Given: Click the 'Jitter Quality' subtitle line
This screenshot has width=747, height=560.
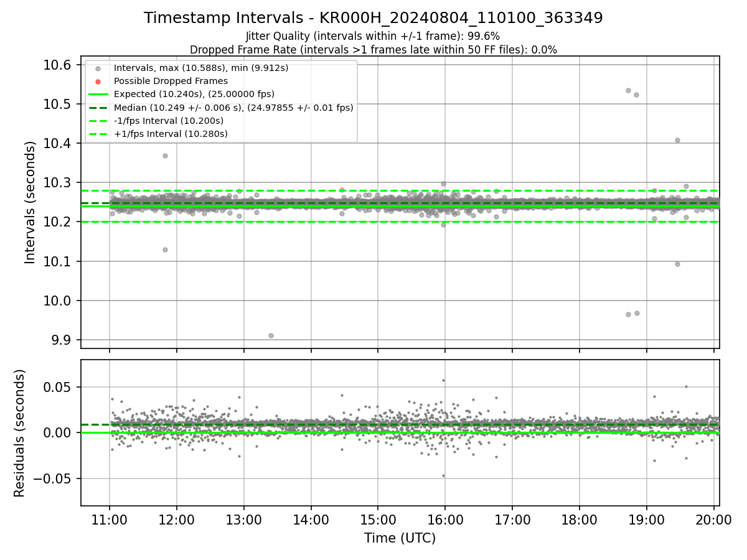Looking at the screenshot, I should tap(374, 37).
